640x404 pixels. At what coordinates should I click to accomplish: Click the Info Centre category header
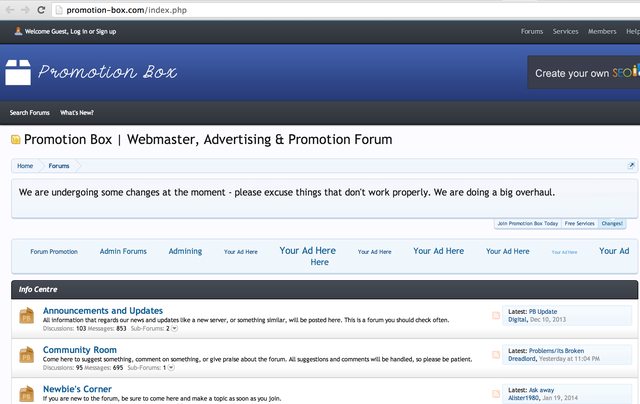click(x=324, y=289)
